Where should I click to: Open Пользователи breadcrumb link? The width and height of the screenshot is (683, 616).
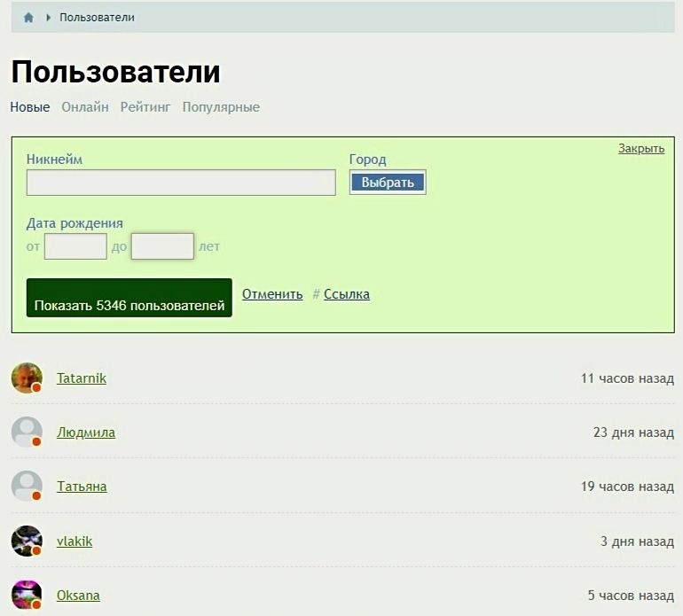[x=97, y=18]
